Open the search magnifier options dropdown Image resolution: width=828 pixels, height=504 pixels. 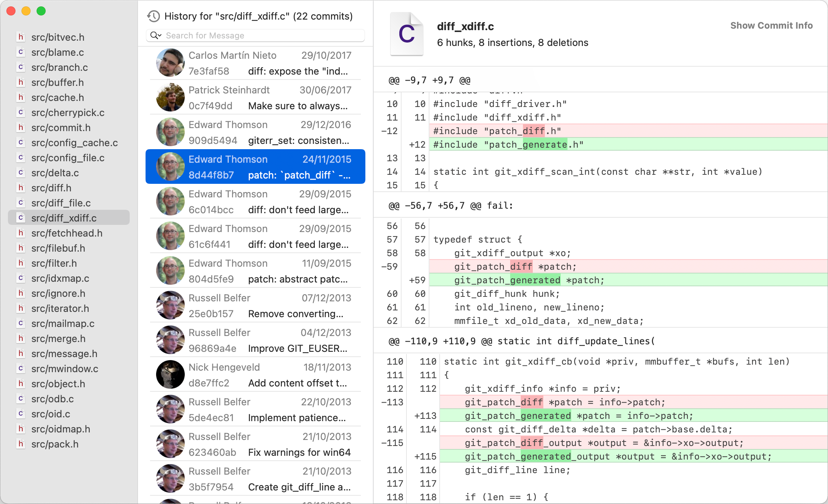[156, 35]
